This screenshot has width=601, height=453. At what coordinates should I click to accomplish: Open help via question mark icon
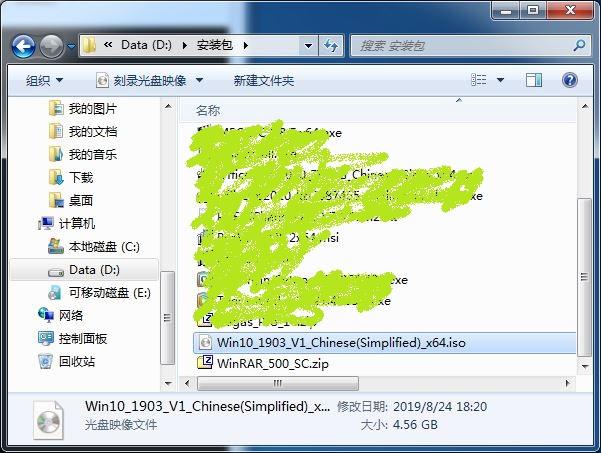(570, 80)
